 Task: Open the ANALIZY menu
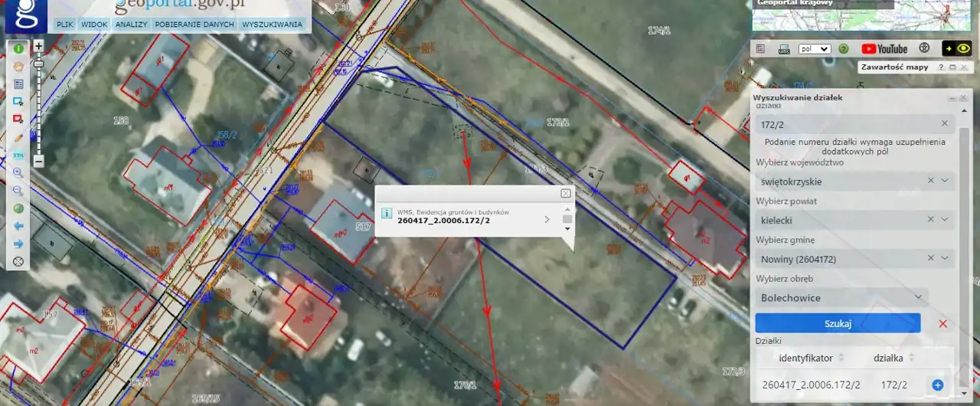[131, 25]
